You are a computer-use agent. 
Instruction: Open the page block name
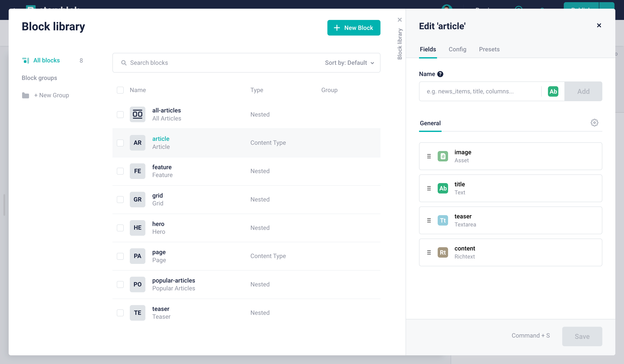click(x=159, y=252)
